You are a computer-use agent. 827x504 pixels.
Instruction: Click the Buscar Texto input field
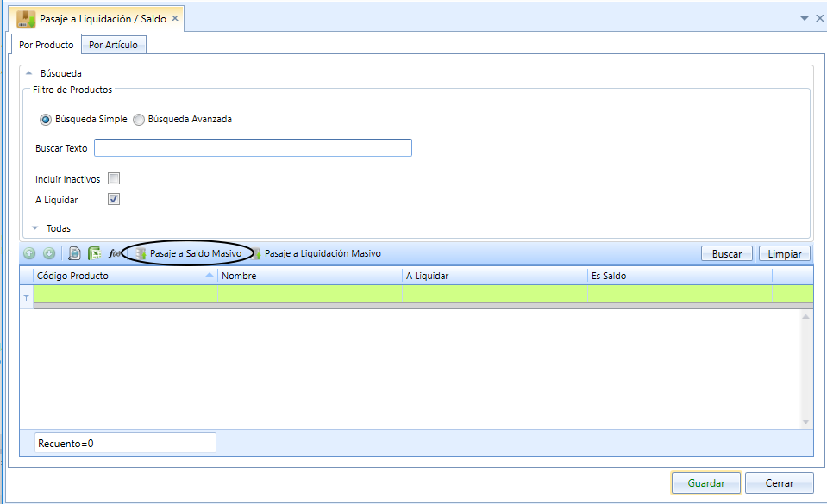coord(254,148)
